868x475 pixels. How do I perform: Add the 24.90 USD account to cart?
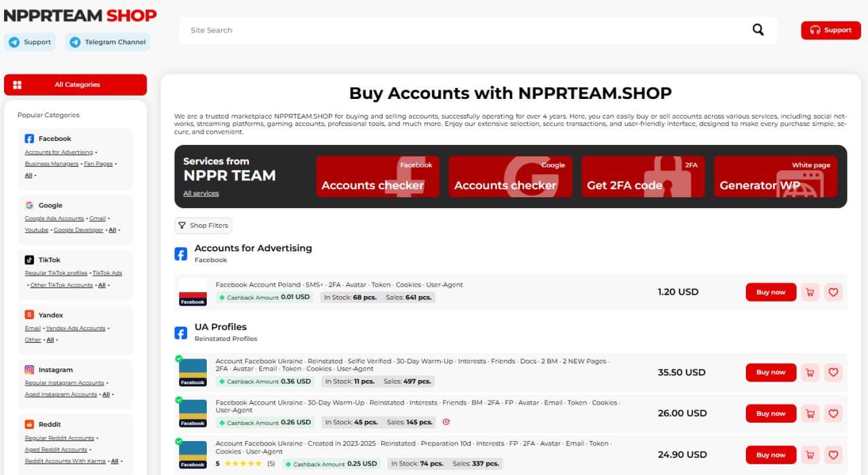(x=809, y=455)
